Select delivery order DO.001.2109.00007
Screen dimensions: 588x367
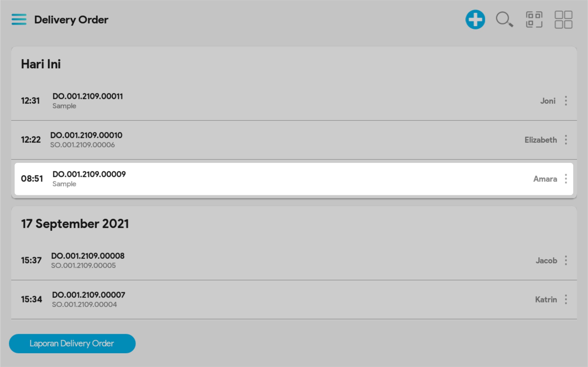88,295
